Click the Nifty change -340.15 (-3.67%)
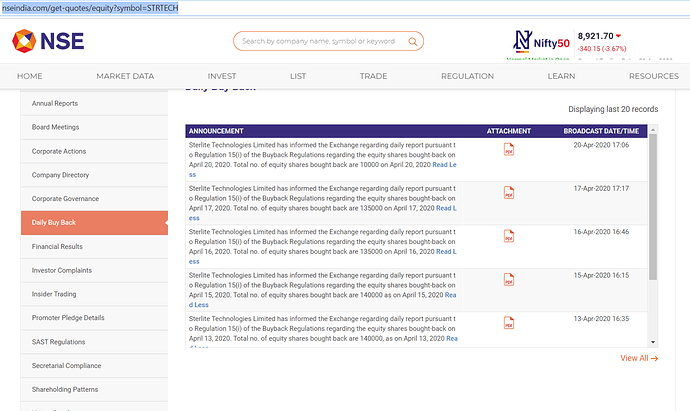The width and height of the screenshot is (690, 411). click(602, 49)
